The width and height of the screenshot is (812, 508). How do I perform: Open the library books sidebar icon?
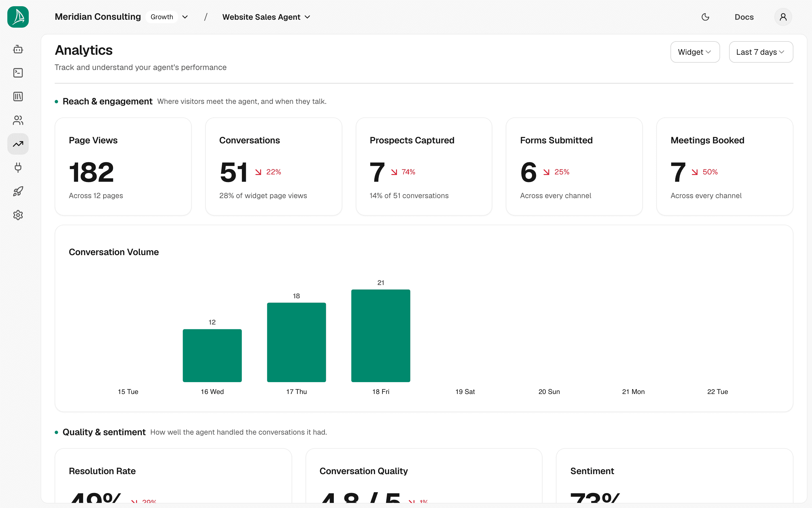[18, 97]
